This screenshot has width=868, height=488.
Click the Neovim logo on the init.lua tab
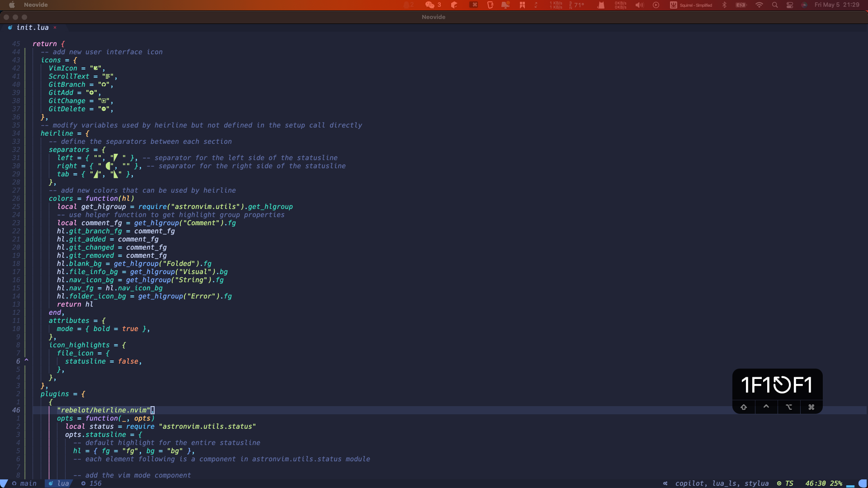coord(9,28)
